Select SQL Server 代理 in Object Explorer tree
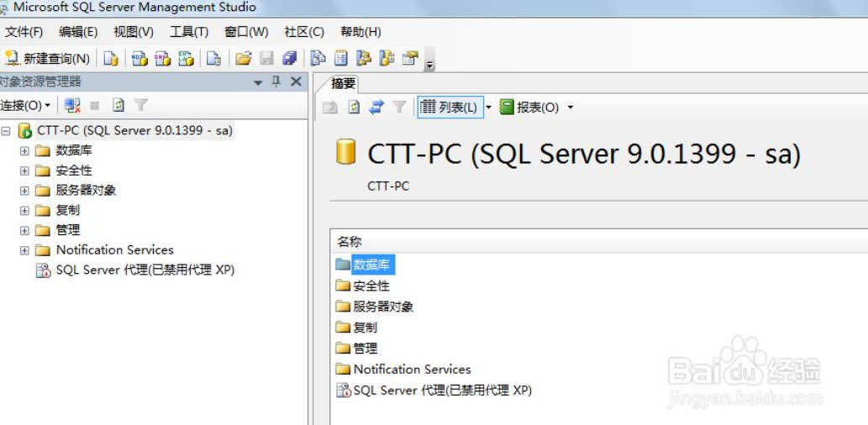Screen dimensions: 868x425 (145, 270)
